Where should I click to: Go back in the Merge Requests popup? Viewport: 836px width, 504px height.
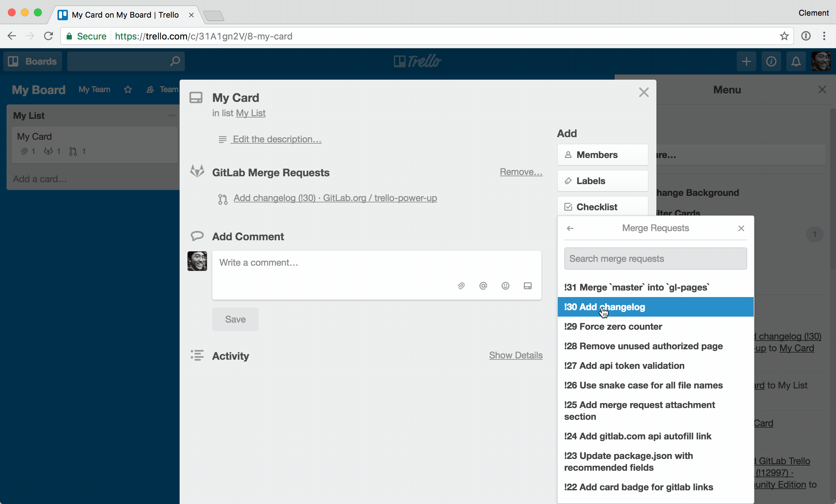[x=570, y=228]
